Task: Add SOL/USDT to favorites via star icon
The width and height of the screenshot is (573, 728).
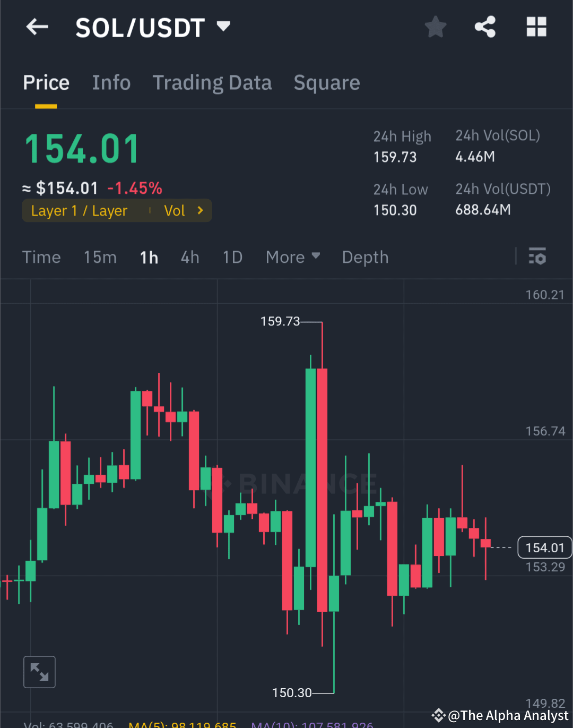Action: (x=435, y=27)
